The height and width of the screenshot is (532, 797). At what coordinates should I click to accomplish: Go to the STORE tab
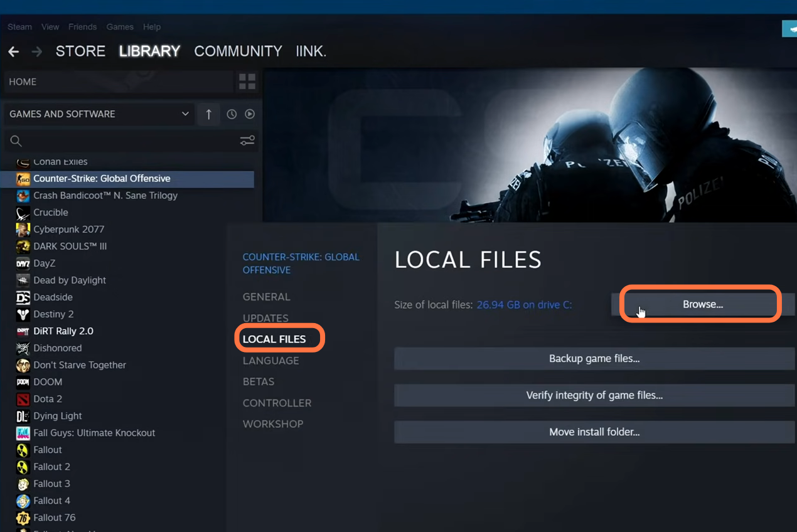(x=80, y=51)
